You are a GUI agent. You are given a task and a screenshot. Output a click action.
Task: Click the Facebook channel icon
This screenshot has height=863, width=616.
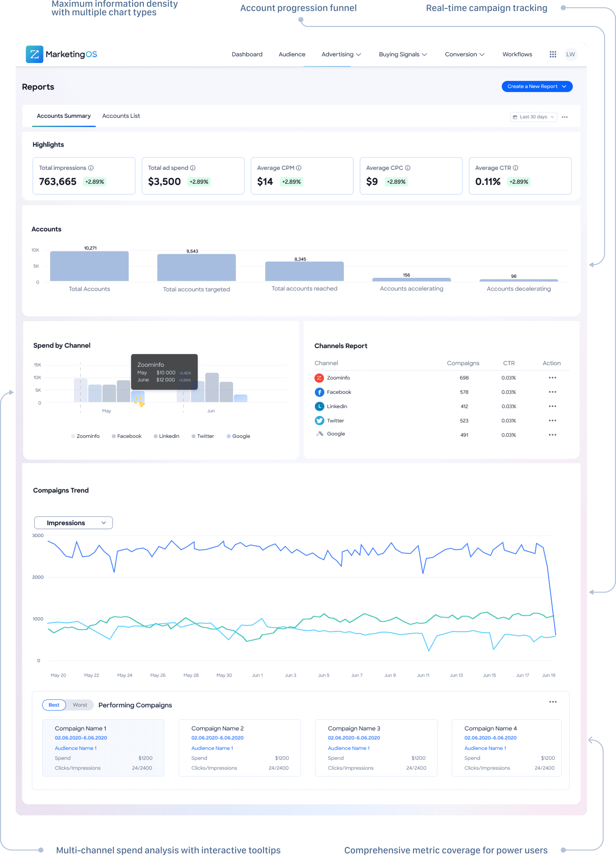(x=319, y=392)
